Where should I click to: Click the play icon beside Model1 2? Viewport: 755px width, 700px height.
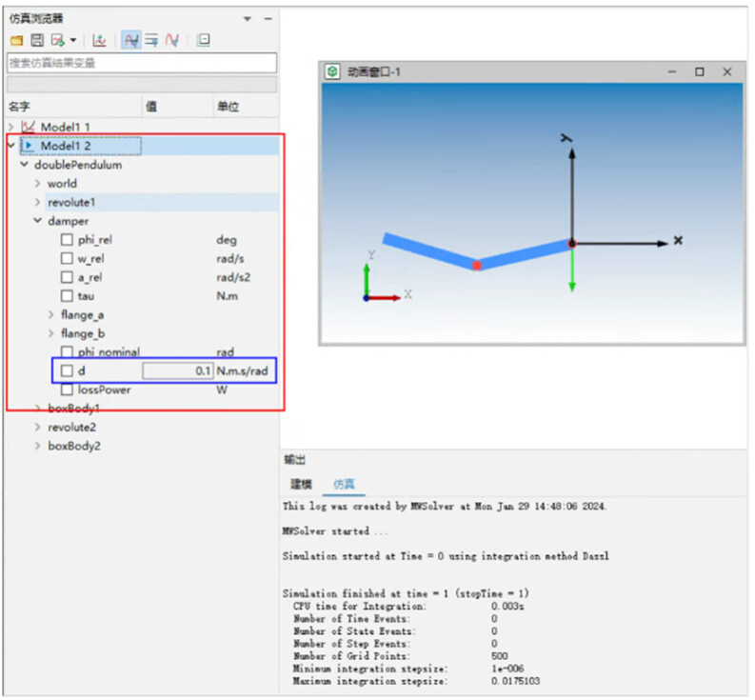(x=29, y=146)
